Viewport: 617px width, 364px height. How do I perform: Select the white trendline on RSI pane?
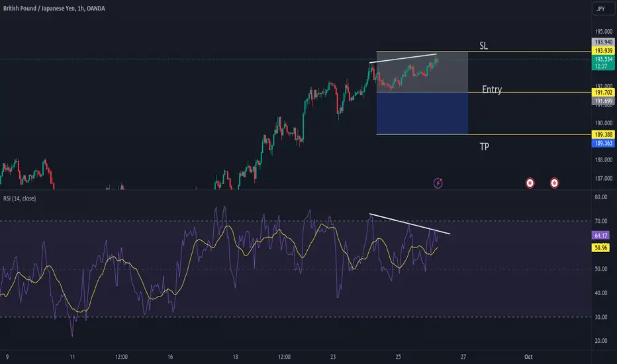pyautogui.click(x=410, y=224)
